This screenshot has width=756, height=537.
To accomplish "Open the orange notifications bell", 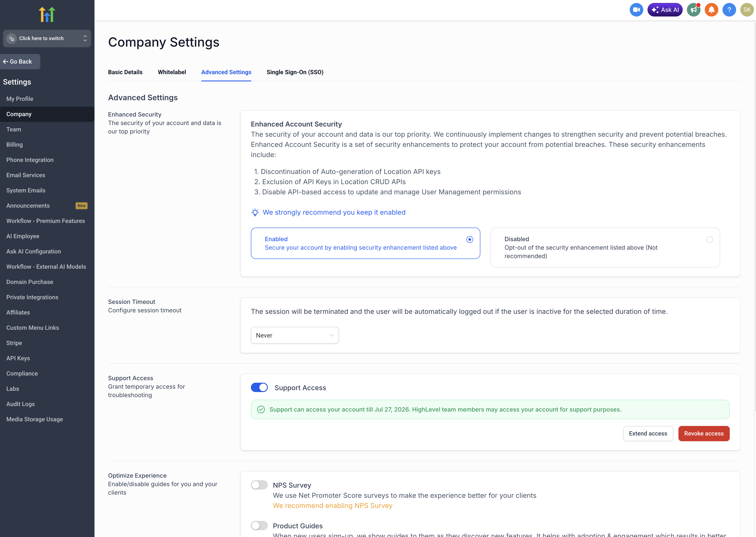I will [711, 10].
